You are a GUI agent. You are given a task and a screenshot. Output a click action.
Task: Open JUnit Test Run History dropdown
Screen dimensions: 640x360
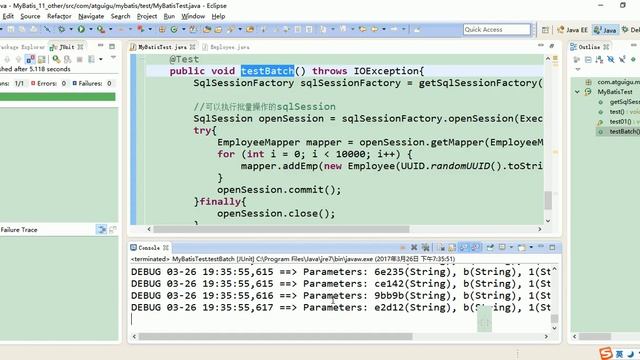coord(101,60)
